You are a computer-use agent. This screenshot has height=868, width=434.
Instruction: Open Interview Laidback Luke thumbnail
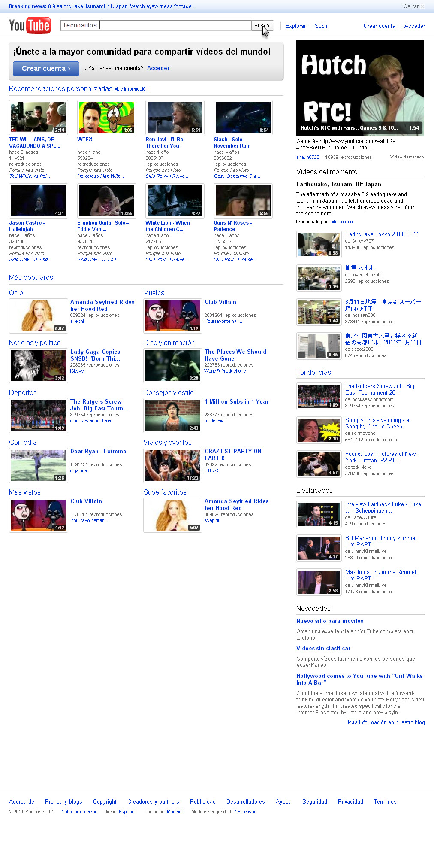pos(319,514)
